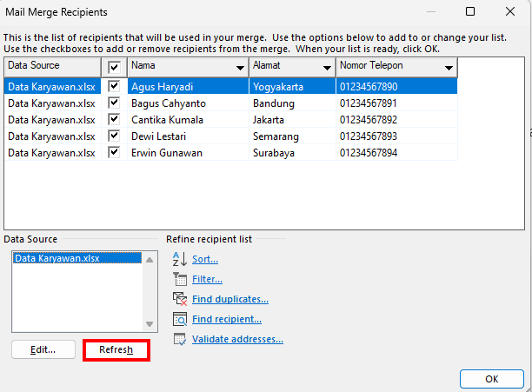532x392 pixels.
Task: Expand the Alamat column dropdown
Action: [x=327, y=68]
